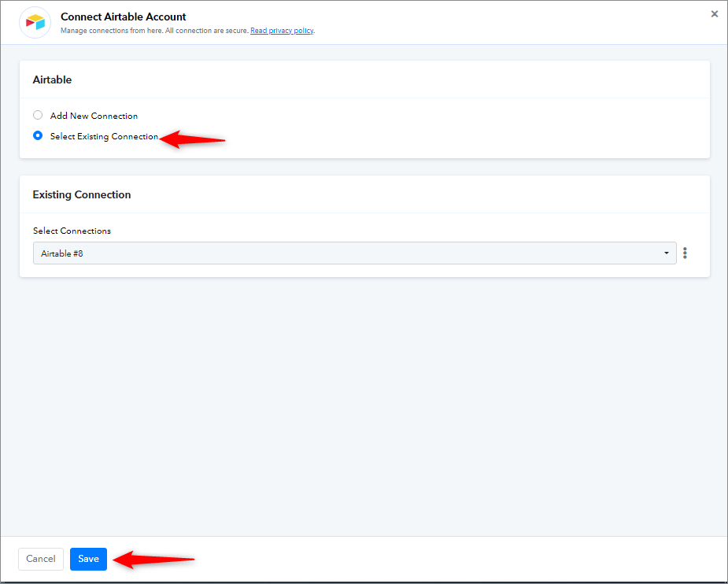Viewport: 728px width, 584px height.
Task: Select the Add New Connection radio button
Action: click(38, 115)
